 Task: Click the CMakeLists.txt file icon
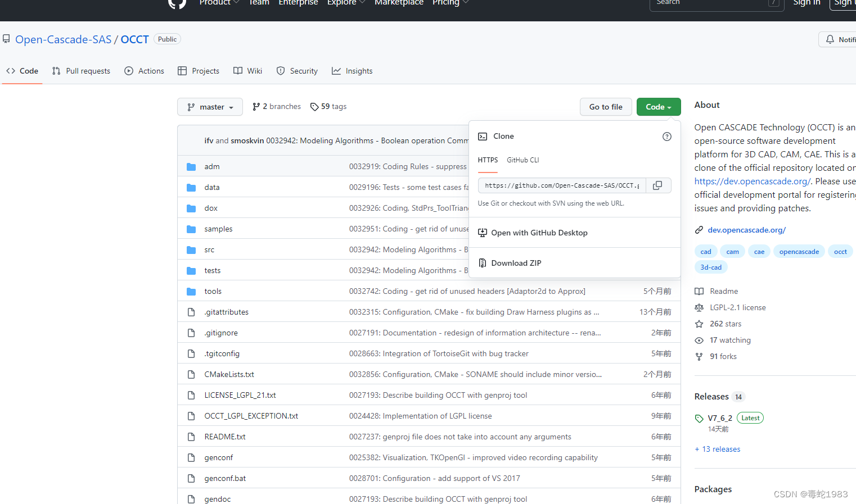tap(191, 375)
